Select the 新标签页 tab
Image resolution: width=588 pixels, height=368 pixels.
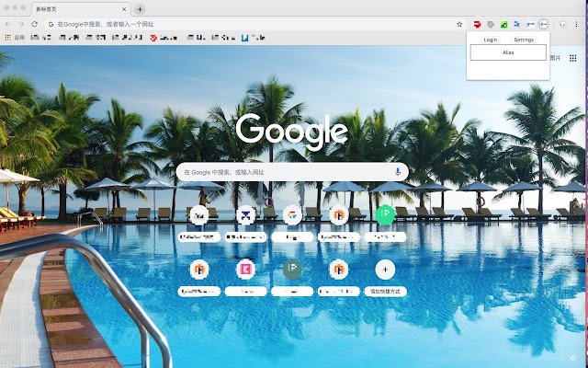tap(81, 9)
